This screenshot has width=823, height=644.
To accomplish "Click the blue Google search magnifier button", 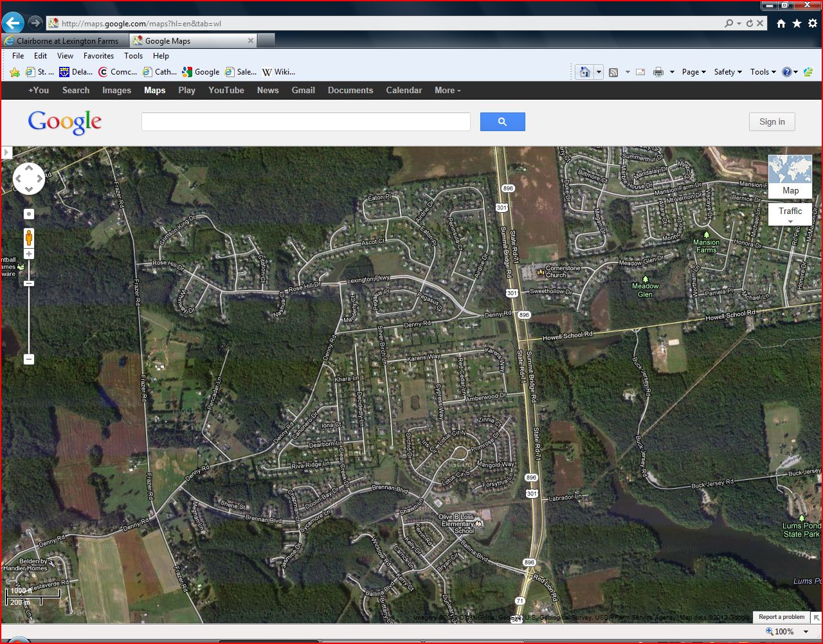I will point(502,121).
